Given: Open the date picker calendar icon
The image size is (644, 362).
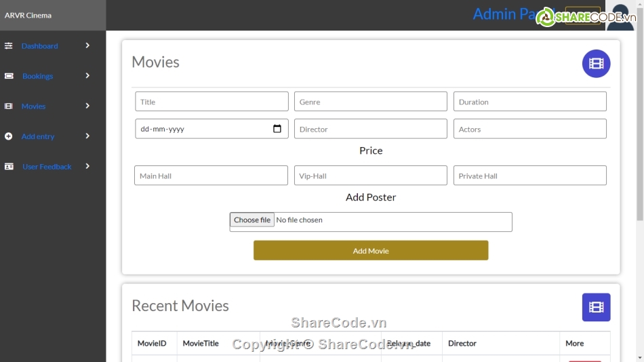Looking at the screenshot, I should pyautogui.click(x=277, y=129).
